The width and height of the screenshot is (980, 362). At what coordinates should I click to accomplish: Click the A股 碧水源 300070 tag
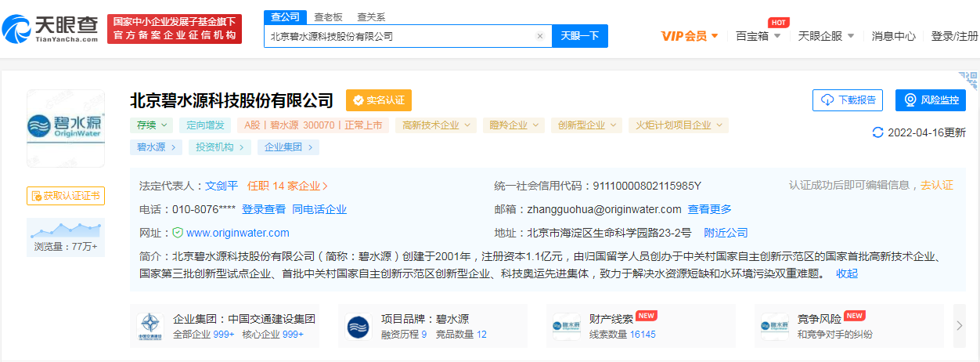pos(313,125)
